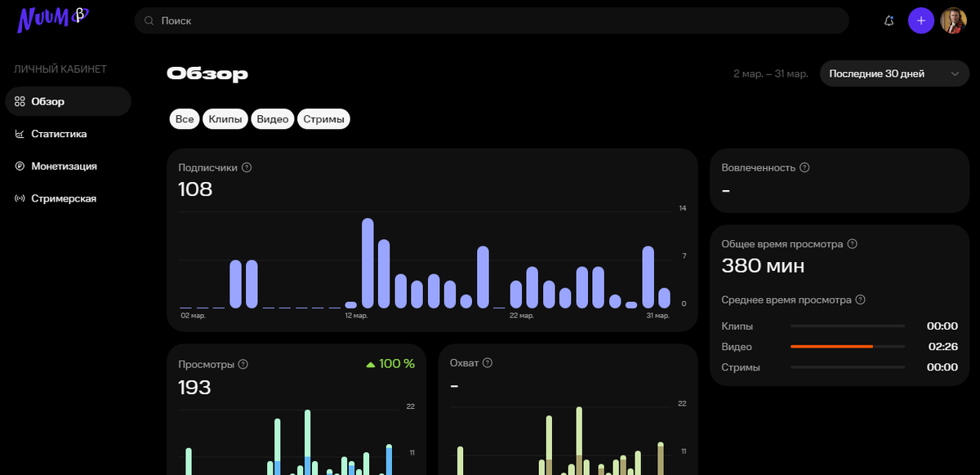Click the green 100 % growth indicator
Viewport: 980px width, 475px height.
tap(390, 363)
